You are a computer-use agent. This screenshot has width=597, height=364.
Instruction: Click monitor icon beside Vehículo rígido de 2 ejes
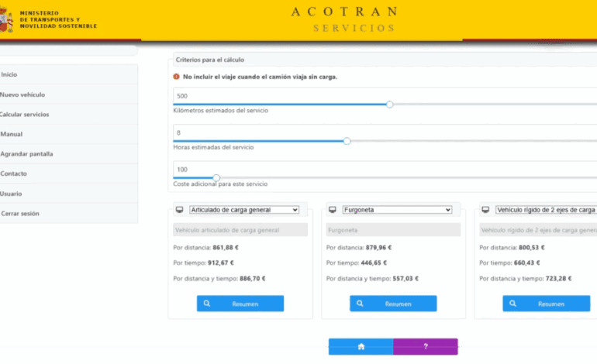tap(485, 210)
